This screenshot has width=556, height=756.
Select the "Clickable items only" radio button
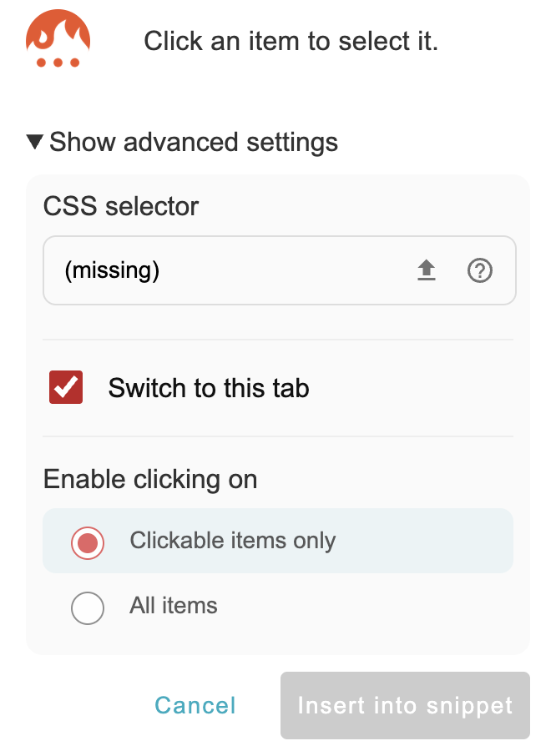click(88, 542)
